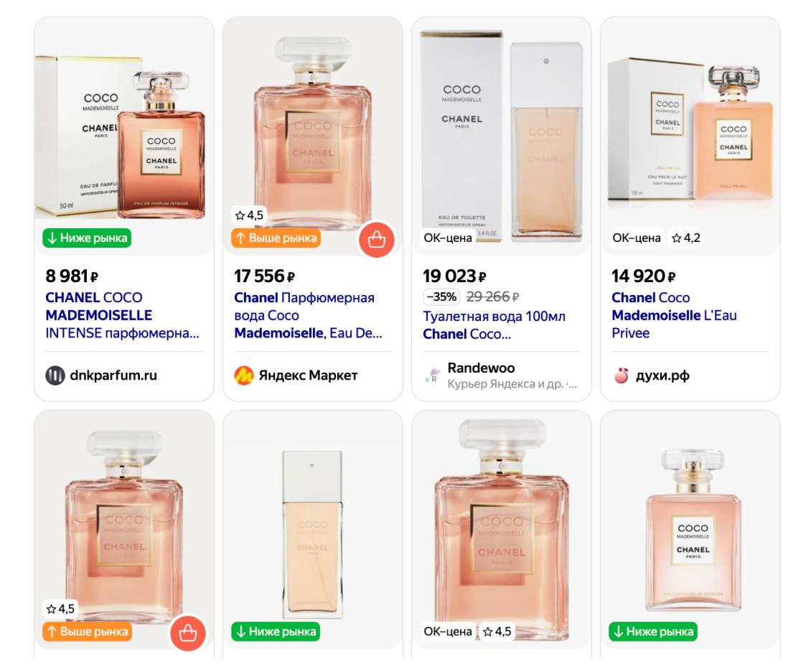Click the Randewoo store icon

pyautogui.click(x=432, y=376)
